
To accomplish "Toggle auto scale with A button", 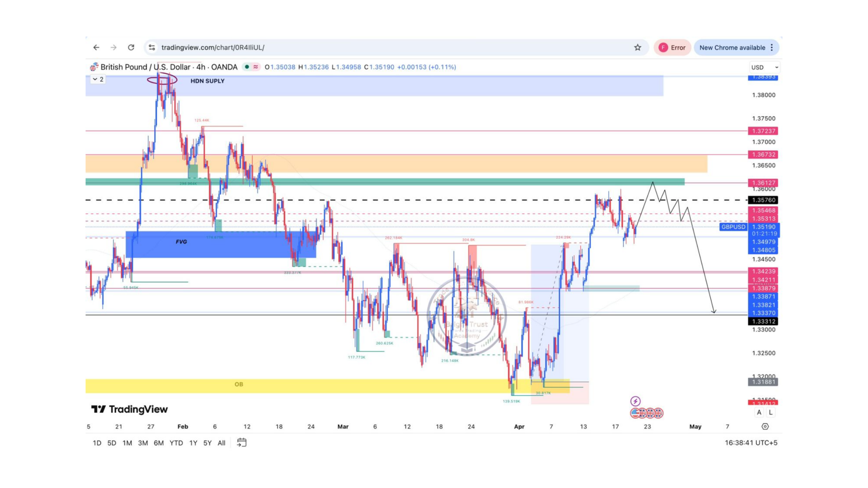I will click(x=759, y=412).
